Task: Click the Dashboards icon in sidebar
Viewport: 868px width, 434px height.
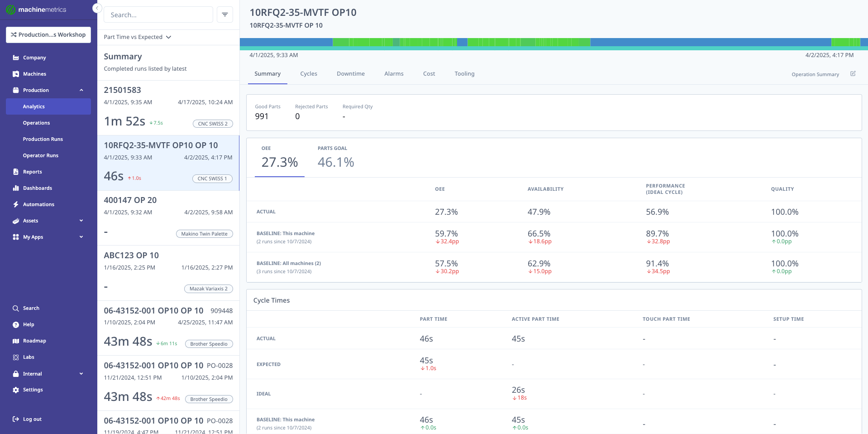Action: [x=16, y=188]
